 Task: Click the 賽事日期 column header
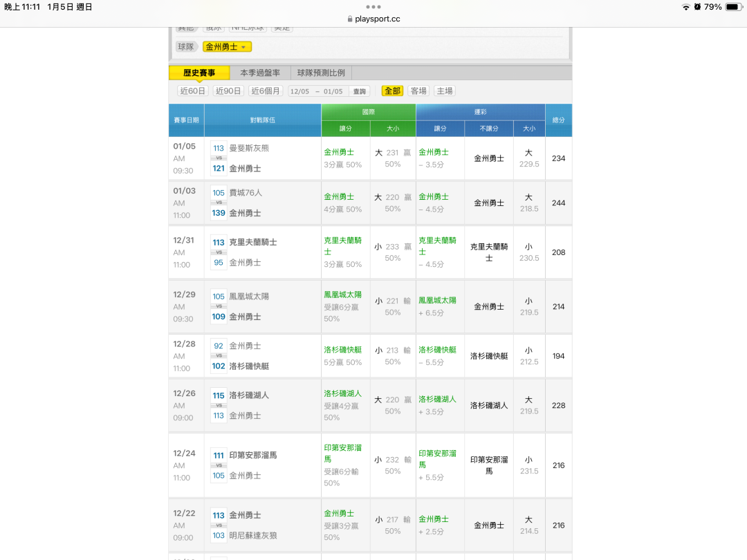pyautogui.click(x=186, y=120)
